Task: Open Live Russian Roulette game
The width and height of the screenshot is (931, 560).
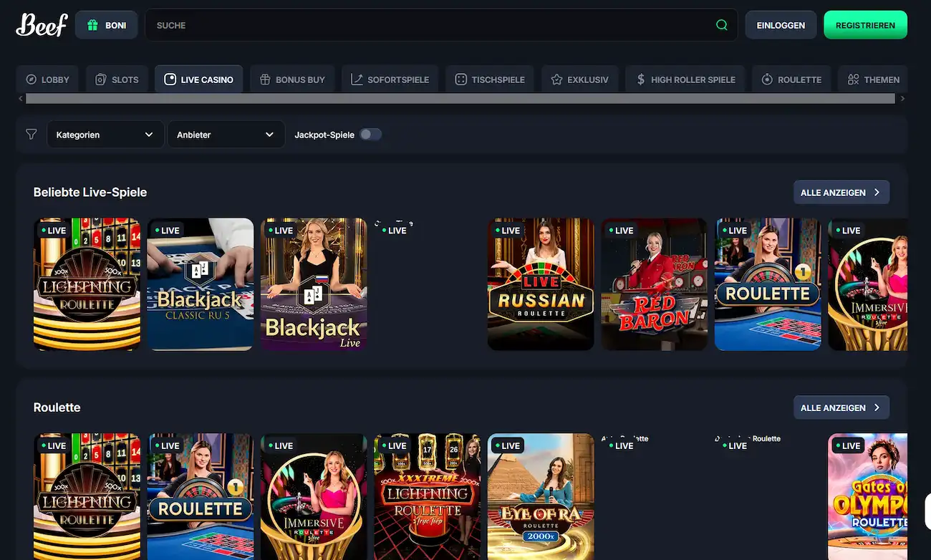Action: [x=541, y=284]
